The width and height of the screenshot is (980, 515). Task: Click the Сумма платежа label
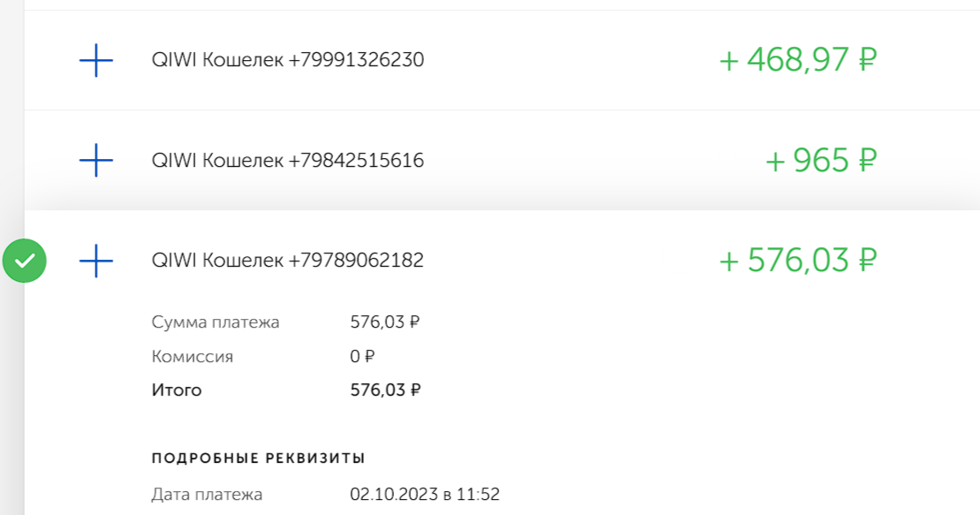pos(215,322)
